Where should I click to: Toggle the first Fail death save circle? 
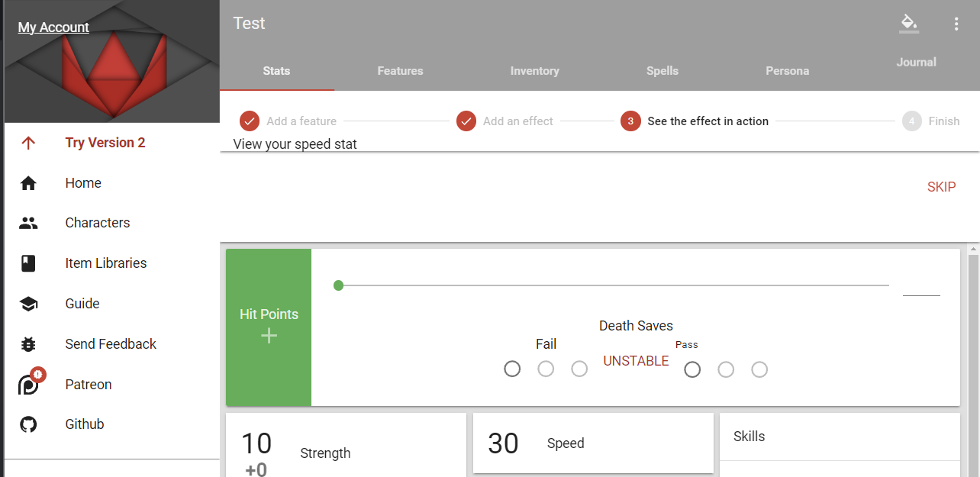pyautogui.click(x=512, y=369)
